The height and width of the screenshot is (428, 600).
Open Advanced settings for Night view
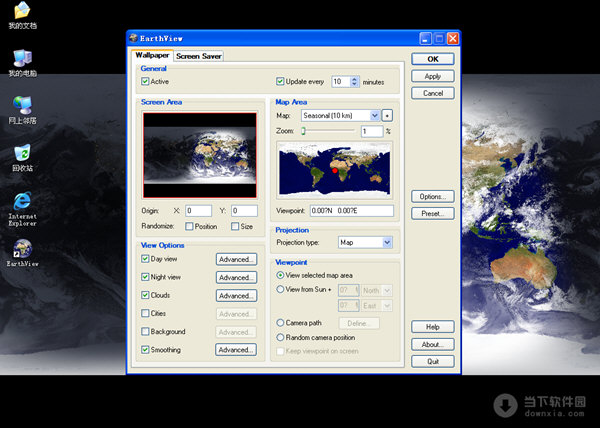point(236,277)
